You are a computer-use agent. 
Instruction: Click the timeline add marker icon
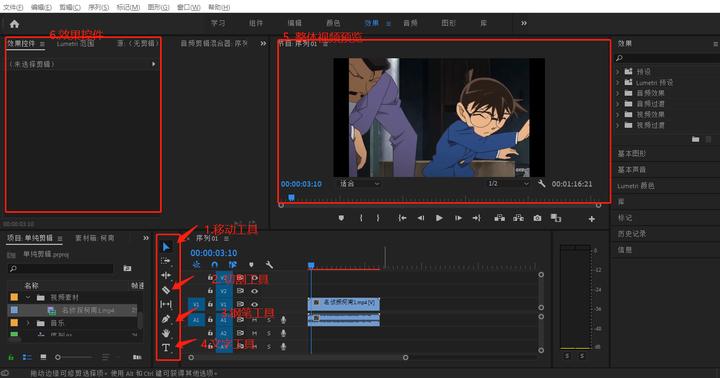[x=251, y=265]
